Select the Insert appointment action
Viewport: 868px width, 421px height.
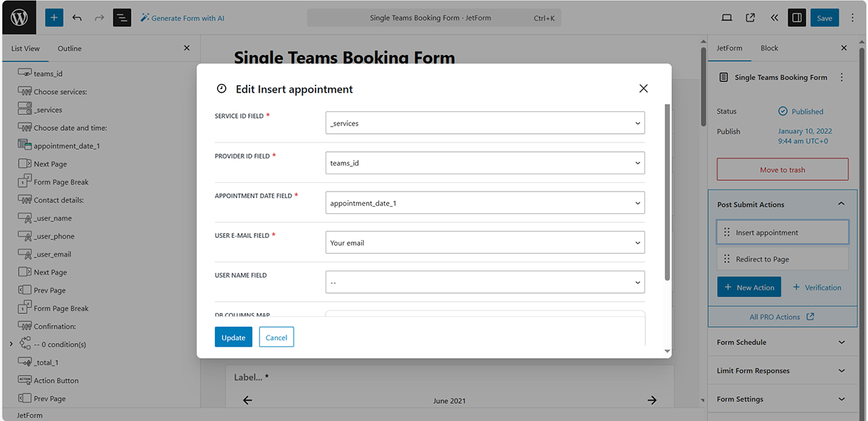[783, 232]
